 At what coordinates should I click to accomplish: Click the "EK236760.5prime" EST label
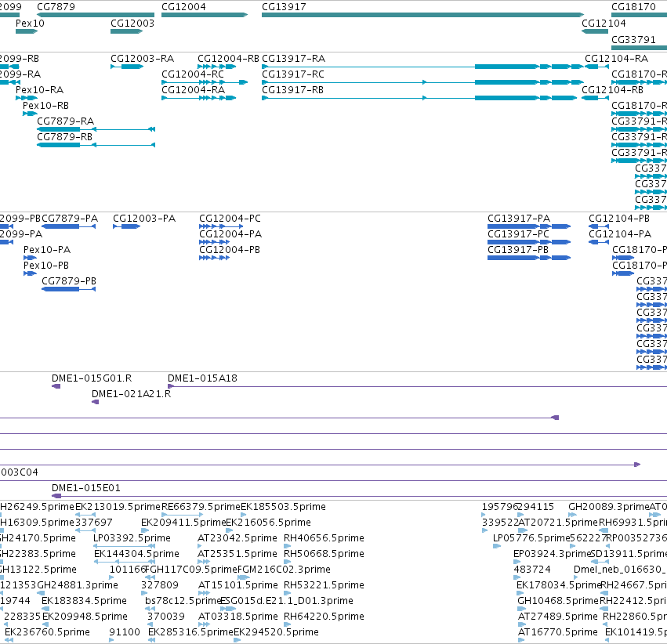[x=47, y=632]
